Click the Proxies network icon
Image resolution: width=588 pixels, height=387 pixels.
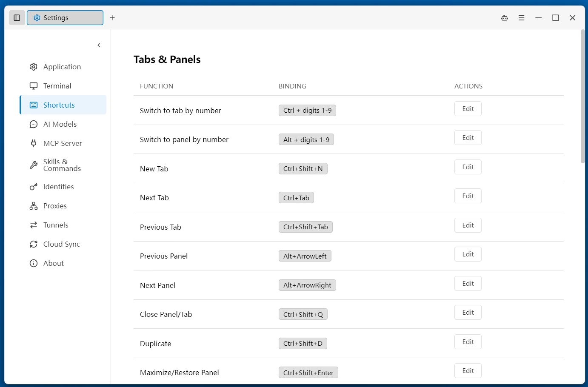point(34,206)
